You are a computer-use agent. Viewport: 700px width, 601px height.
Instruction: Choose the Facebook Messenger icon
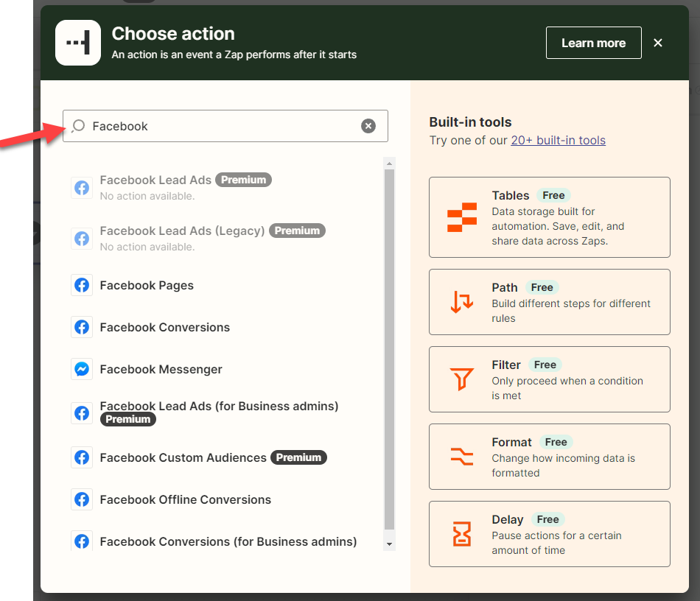82,369
